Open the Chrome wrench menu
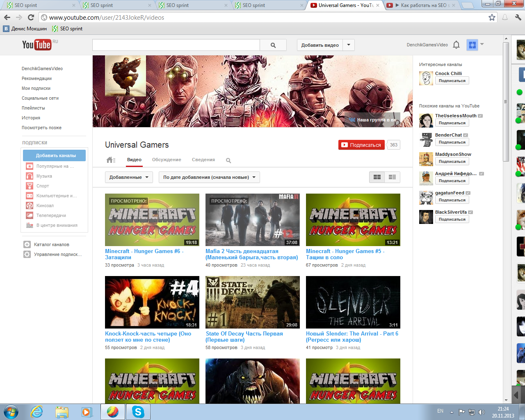 [x=518, y=17]
